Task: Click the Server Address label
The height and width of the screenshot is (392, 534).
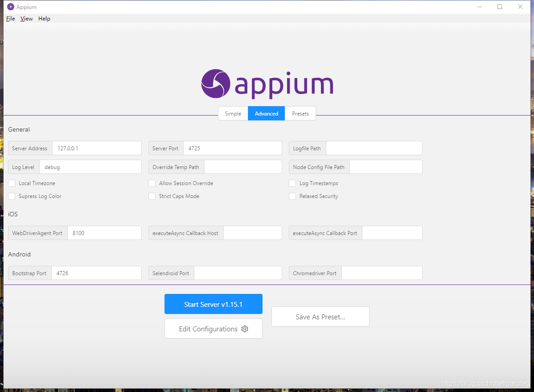Action: 29,148
